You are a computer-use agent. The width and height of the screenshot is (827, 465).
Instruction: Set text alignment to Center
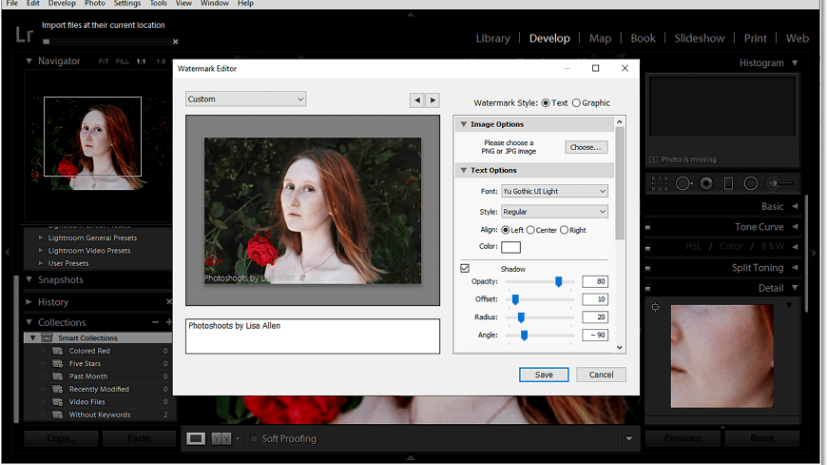[531, 230]
